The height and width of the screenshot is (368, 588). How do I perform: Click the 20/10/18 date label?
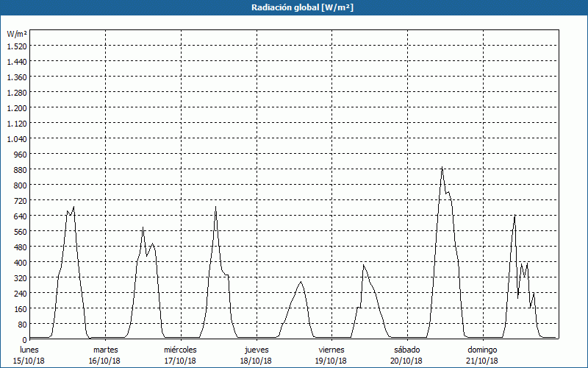[406, 361]
